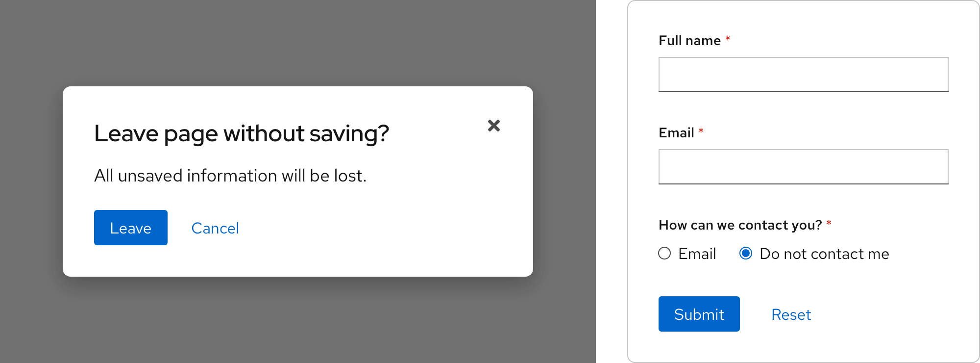The height and width of the screenshot is (363, 980).
Task: Close the Leave page without saving dialog
Action: coord(494,126)
